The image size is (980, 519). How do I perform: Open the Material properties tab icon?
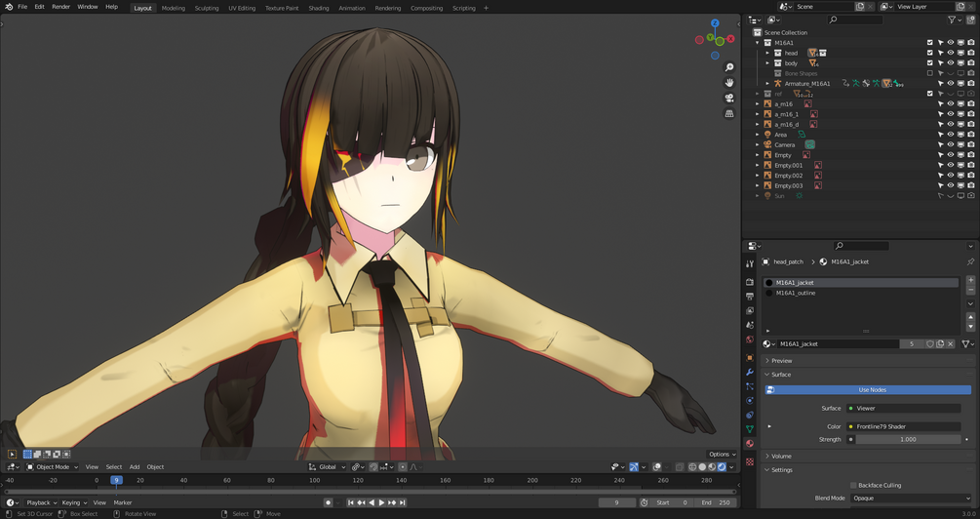pos(750,443)
